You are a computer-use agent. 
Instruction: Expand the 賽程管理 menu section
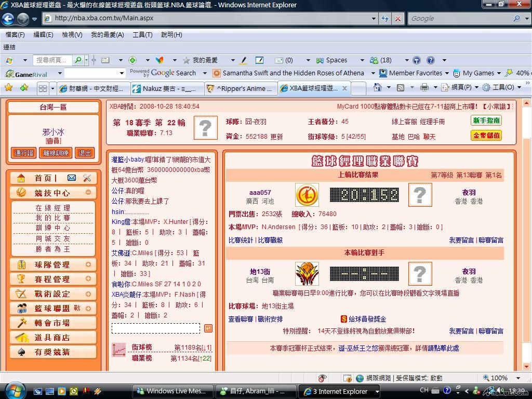click(x=88, y=279)
